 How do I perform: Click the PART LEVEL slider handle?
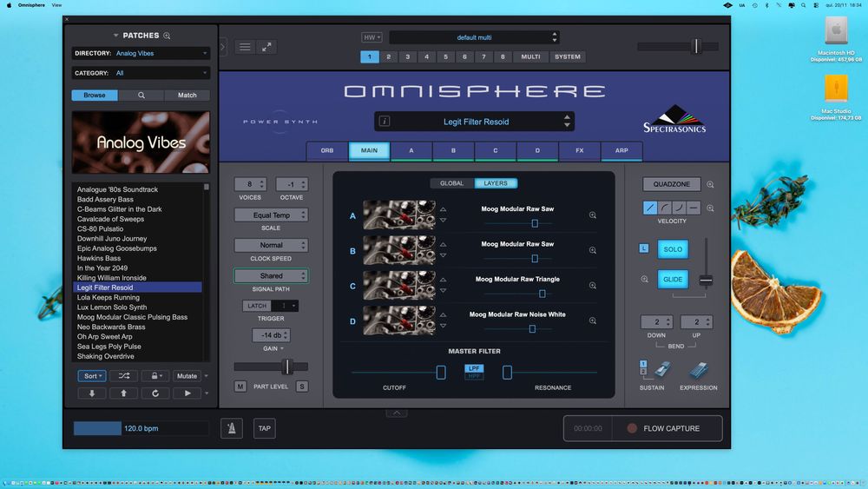click(x=286, y=366)
